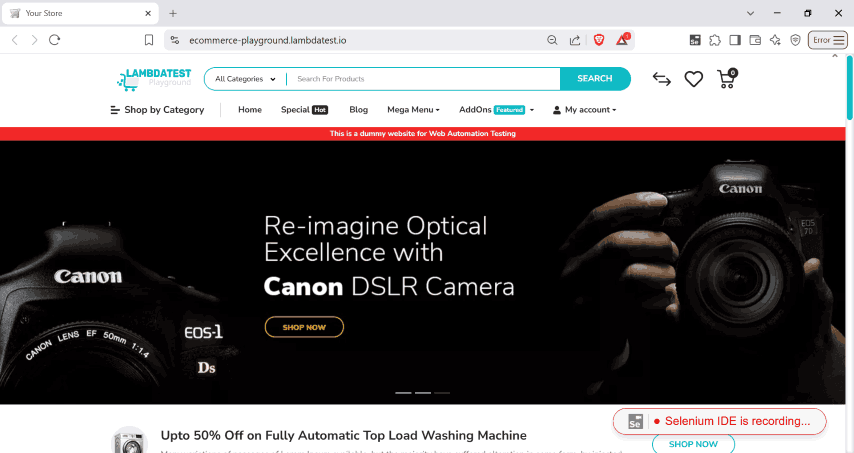854x453 pixels.
Task: Open the browser hamburger menu
Action: point(839,40)
